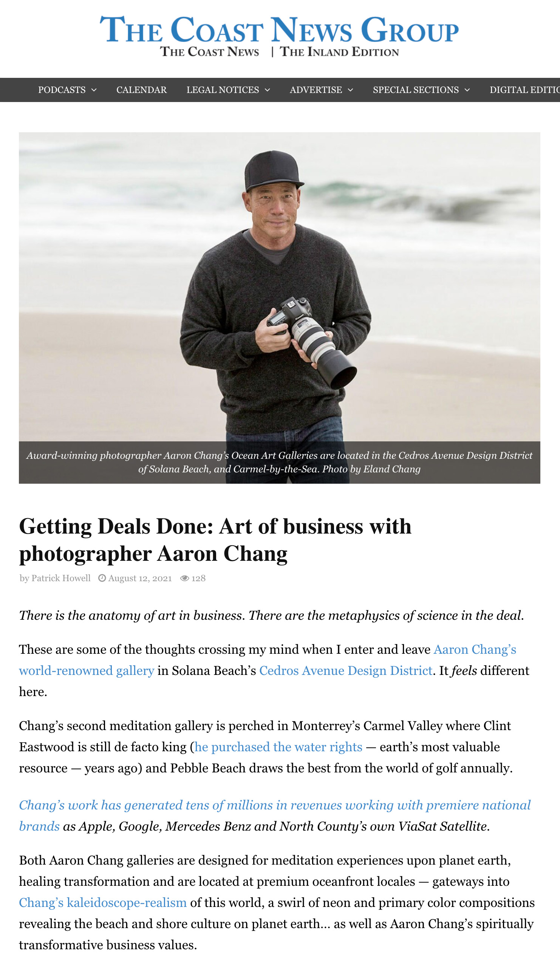Open the 'tens of millions in revenues' link
The image size is (560, 964).
(275, 815)
